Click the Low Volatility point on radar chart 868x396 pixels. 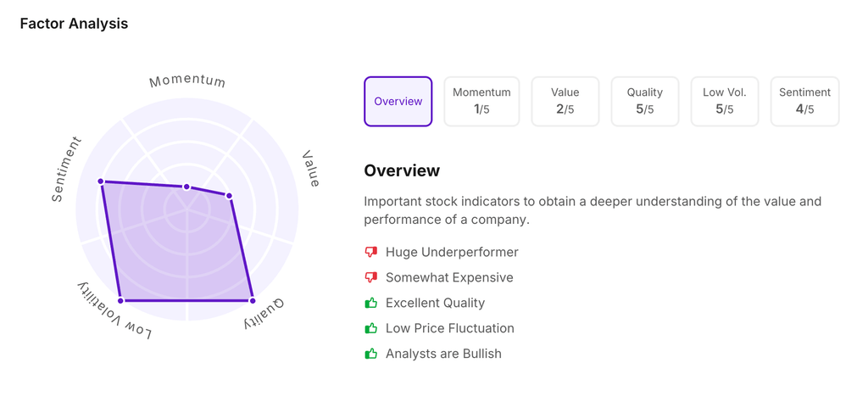coord(121,301)
